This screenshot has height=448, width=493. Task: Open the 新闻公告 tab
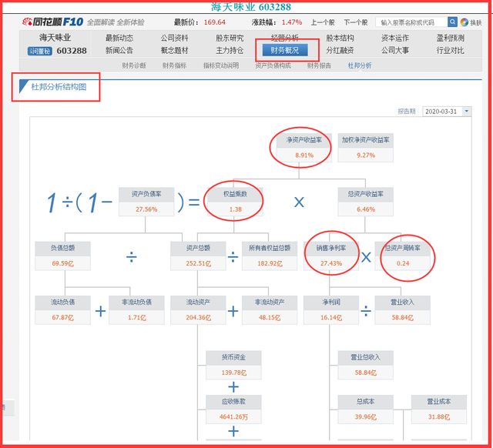coord(119,50)
